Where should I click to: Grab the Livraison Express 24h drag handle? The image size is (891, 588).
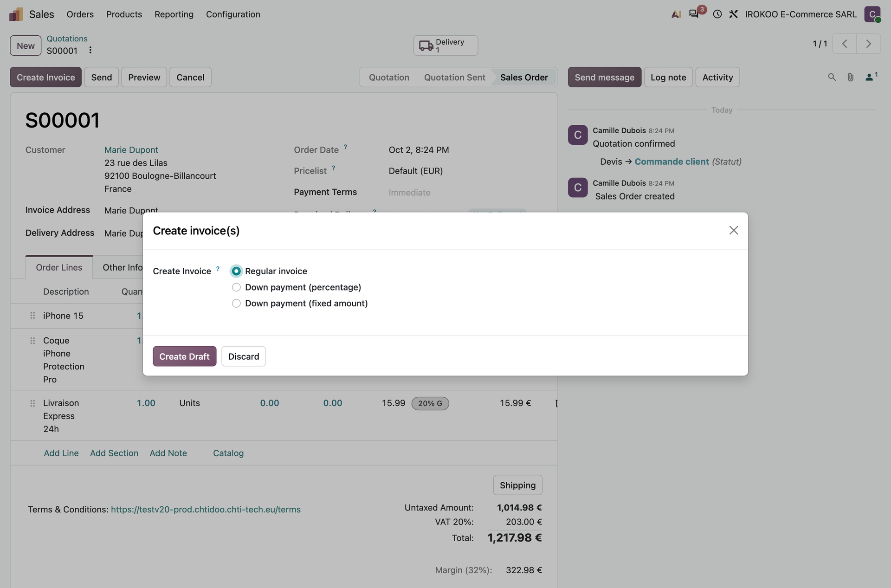pyautogui.click(x=32, y=403)
